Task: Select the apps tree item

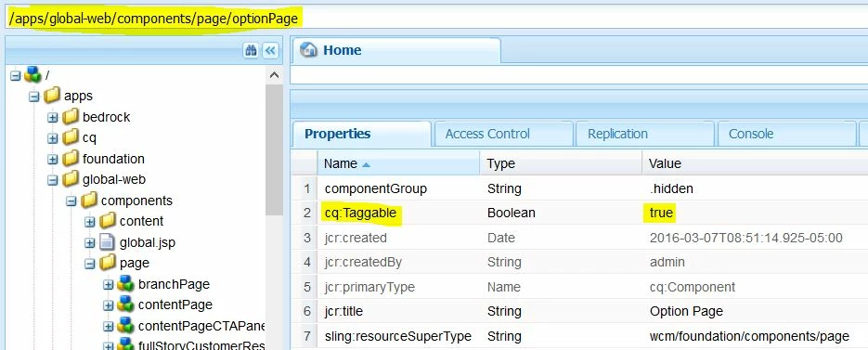Action: coord(78,97)
